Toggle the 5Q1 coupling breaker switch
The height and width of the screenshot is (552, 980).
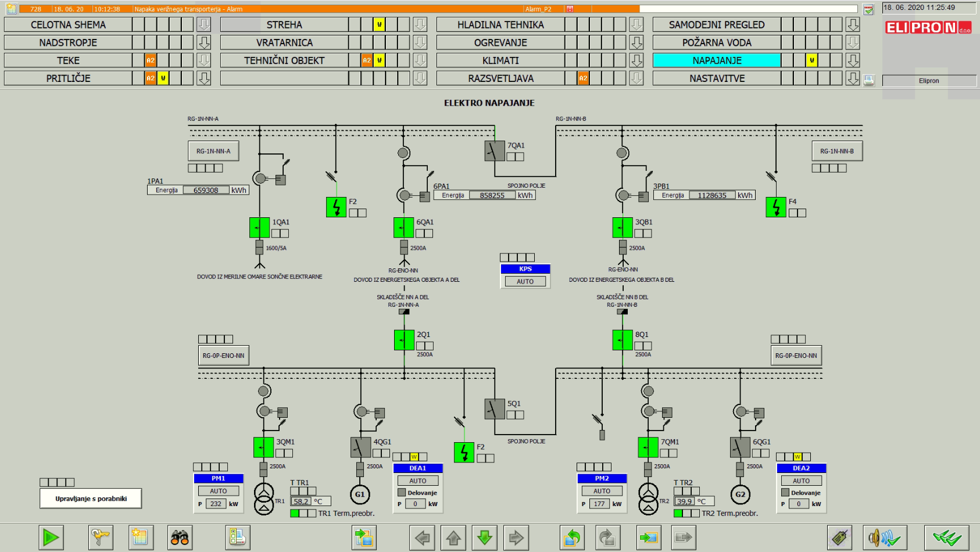(494, 409)
